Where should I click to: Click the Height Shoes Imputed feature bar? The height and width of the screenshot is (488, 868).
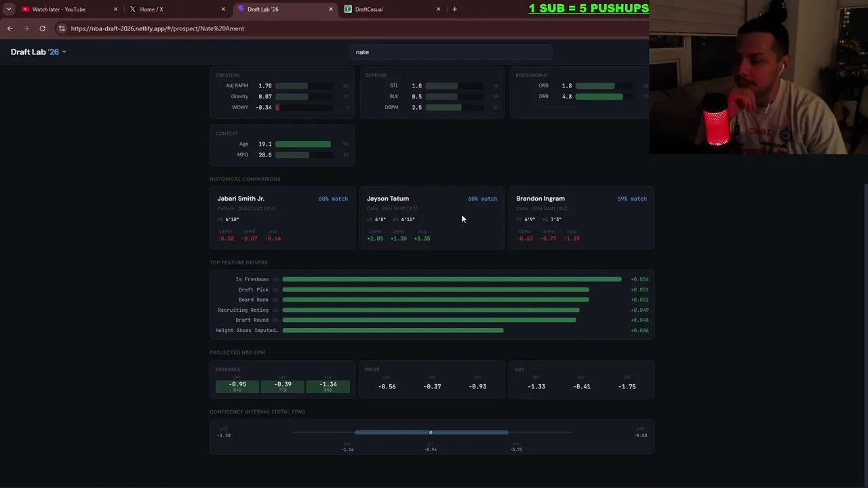point(393,330)
